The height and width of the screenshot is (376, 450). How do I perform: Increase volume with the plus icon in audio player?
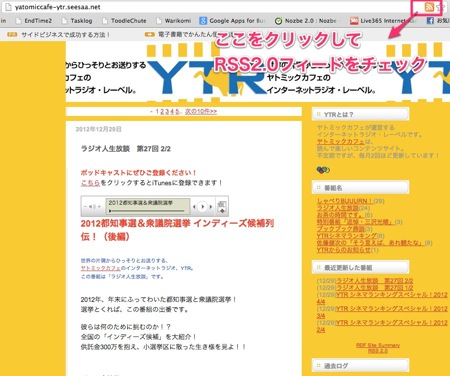99,207
